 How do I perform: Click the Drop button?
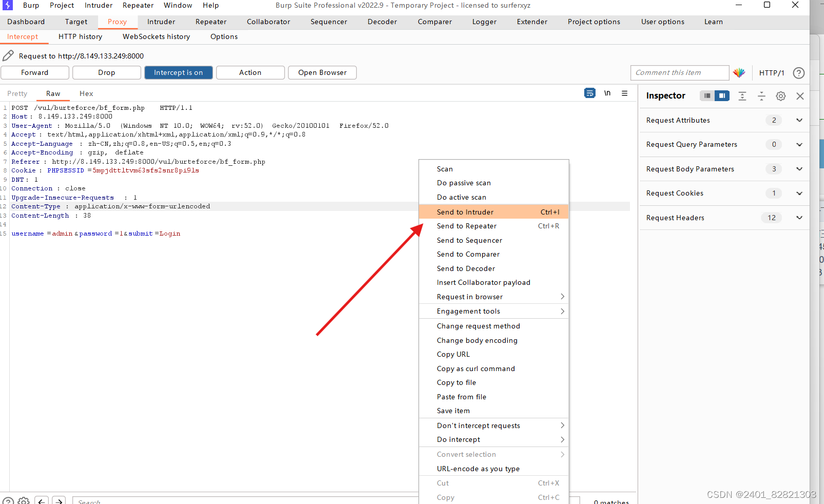(x=107, y=72)
